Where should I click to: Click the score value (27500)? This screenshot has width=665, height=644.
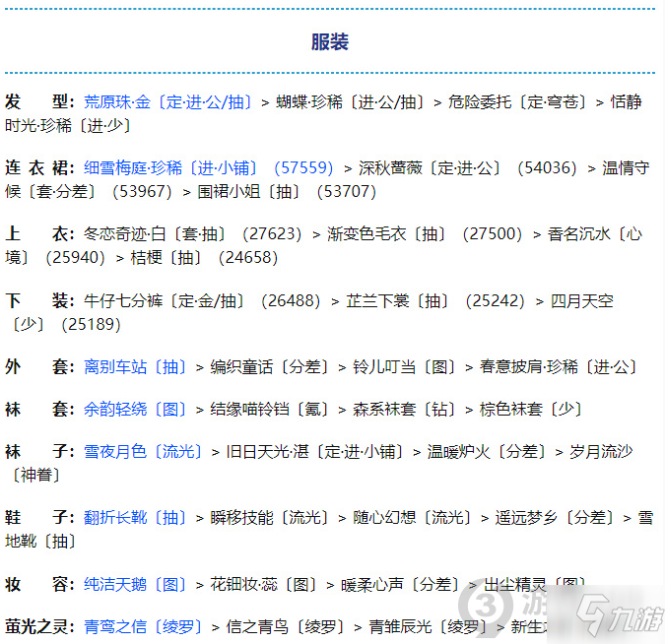pos(492,234)
